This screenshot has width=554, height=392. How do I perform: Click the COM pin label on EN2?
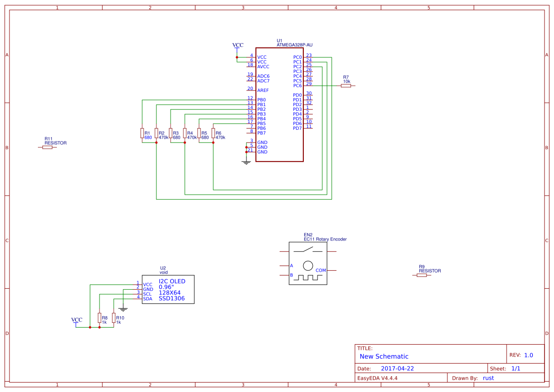320,270
